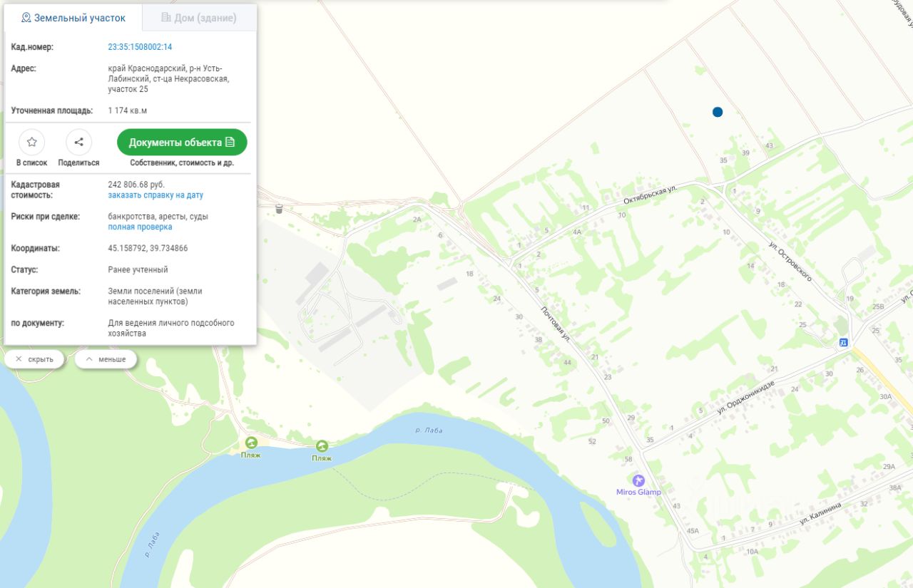This screenshot has height=588, width=913.
Task: Click the ул. Орджоникидзе street label
Action: 745,399
